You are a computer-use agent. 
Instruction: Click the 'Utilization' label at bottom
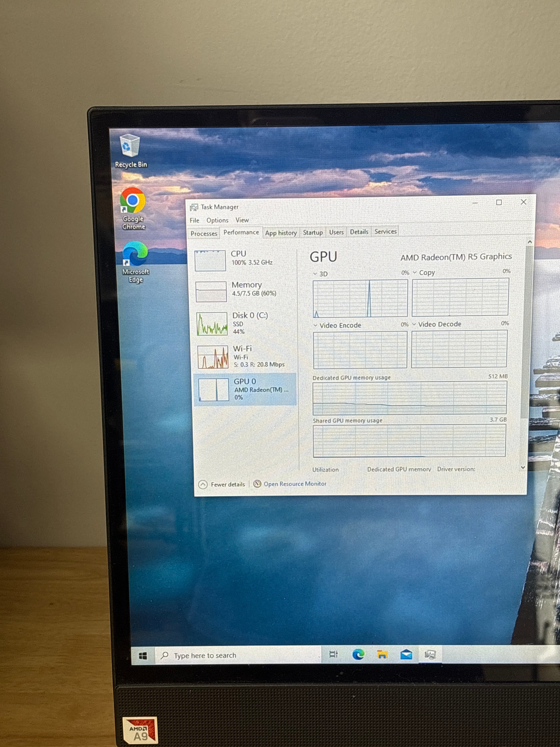(x=325, y=470)
